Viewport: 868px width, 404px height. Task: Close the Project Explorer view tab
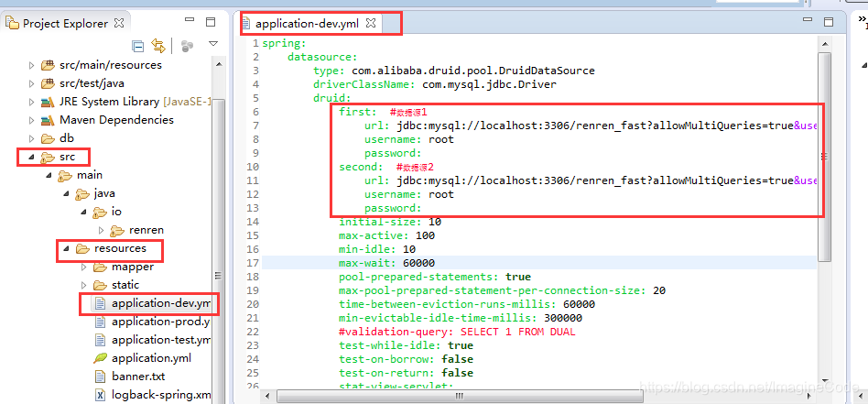pos(118,23)
